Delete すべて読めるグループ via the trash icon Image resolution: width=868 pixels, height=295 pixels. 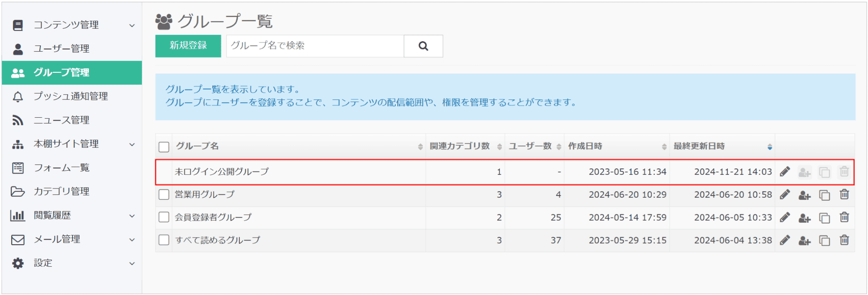844,240
